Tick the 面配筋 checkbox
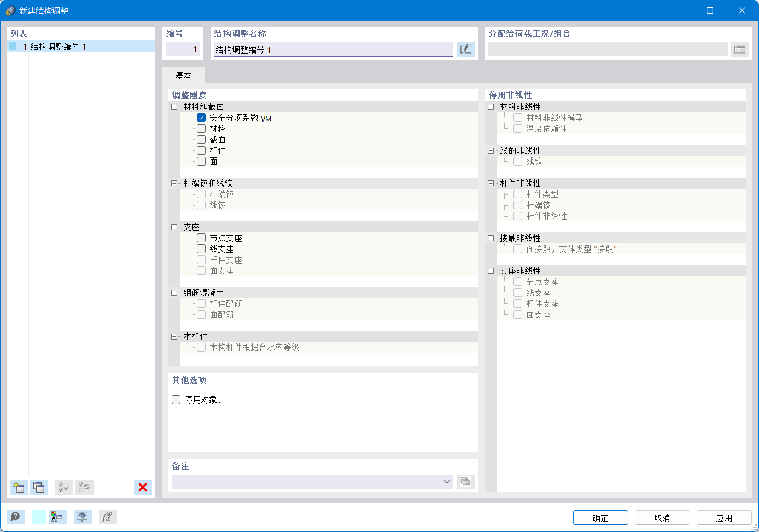Viewport: 759px width, 532px height. 201,314
